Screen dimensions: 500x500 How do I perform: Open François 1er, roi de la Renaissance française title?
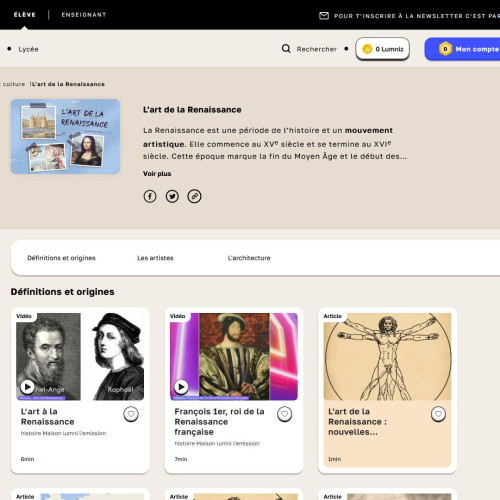pos(219,422)
